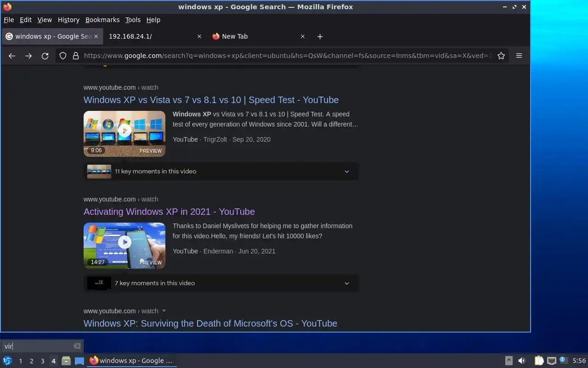Viewport: 588px width, 368px height.
Task: Launch the file manager from the taskbar
Action: pyautogui.click(x=66, y=361)
